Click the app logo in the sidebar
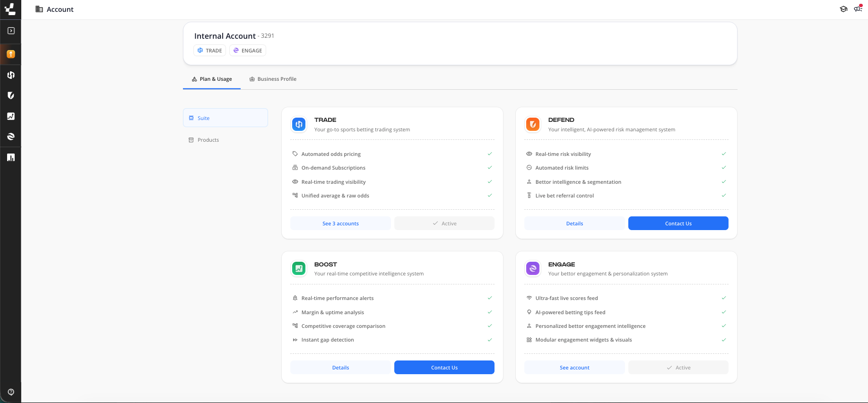 click(10, 9)
